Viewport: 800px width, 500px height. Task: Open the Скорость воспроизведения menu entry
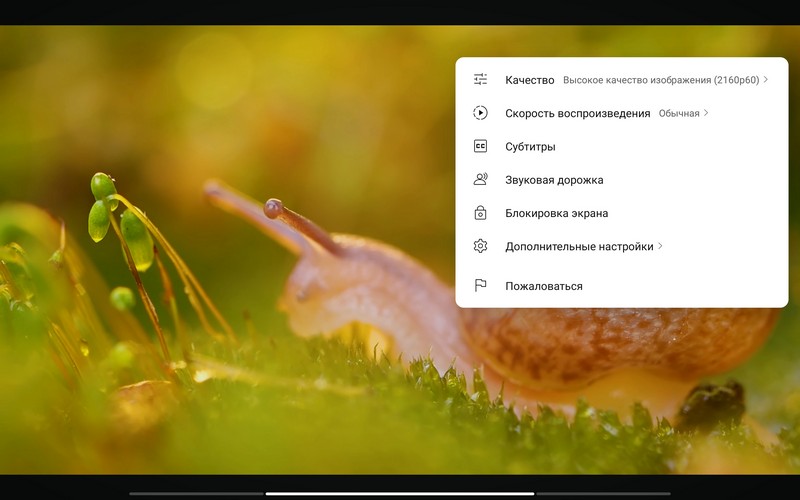[577, 113]
